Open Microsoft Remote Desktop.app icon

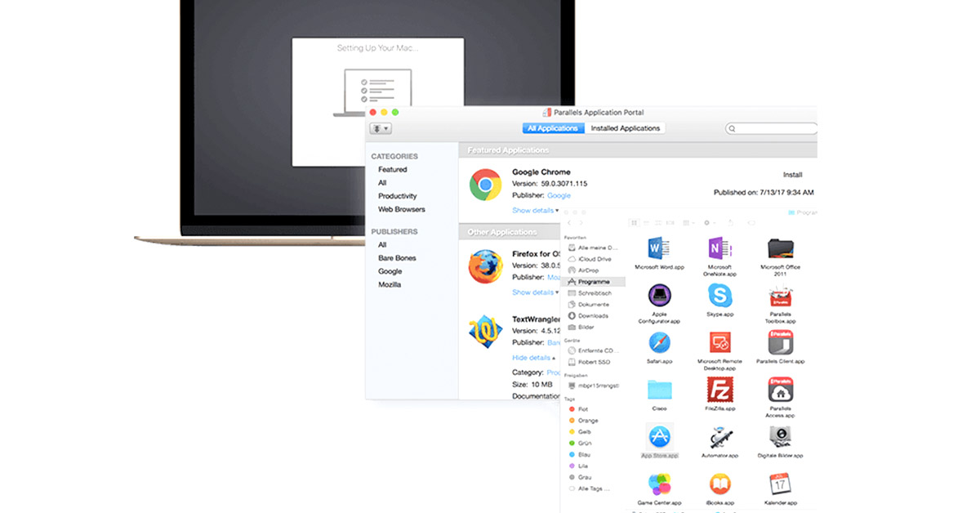click(720, 342)
